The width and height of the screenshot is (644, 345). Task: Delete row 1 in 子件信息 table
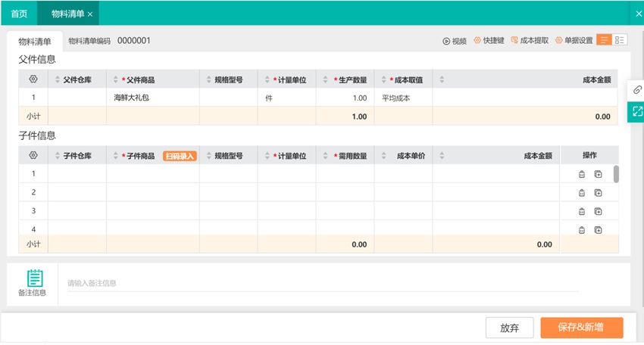pos(582,174)
